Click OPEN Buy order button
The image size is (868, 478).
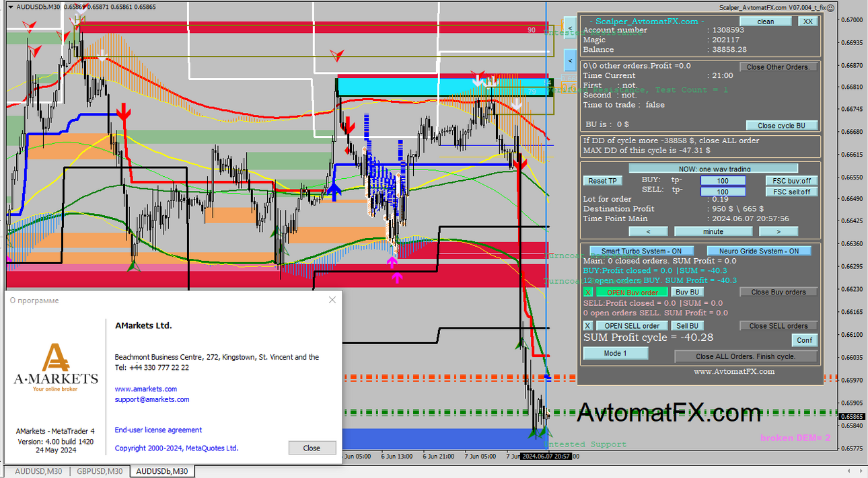point(632,292)
